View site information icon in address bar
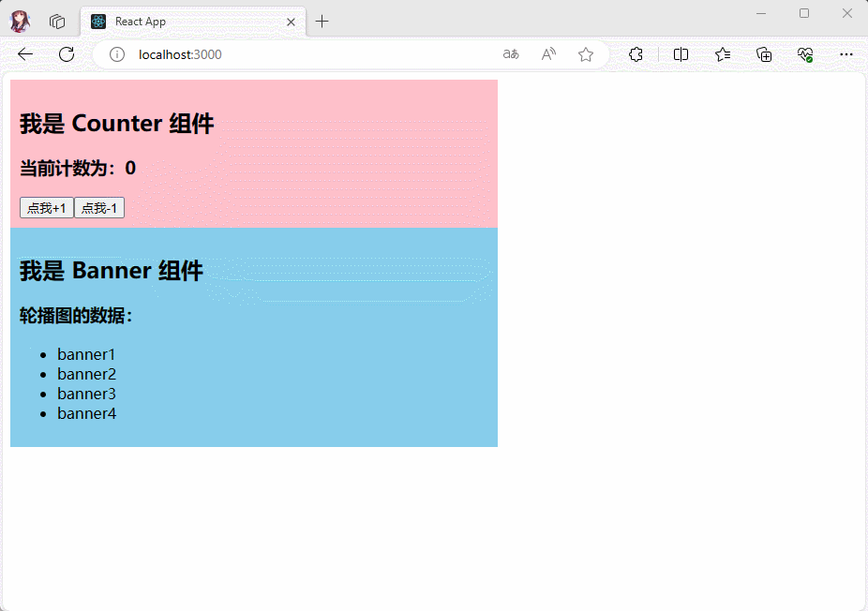Viewport: 868px width, 611px height. (117, 54)
